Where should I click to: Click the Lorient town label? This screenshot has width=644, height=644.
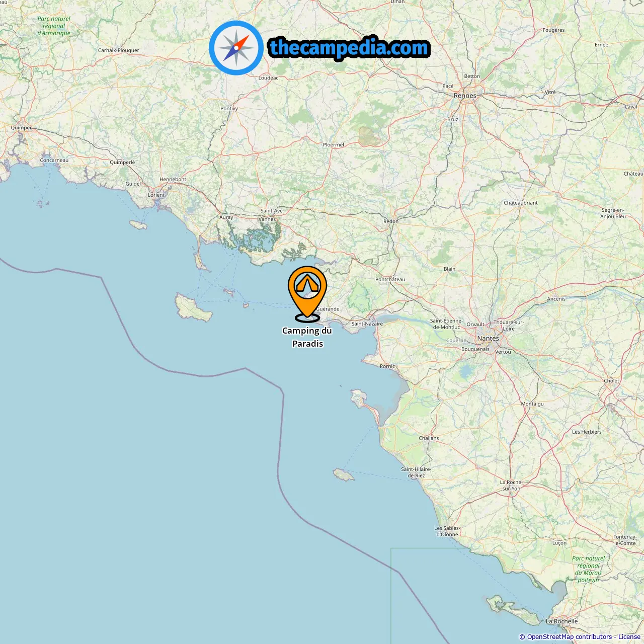pos(156,195)
